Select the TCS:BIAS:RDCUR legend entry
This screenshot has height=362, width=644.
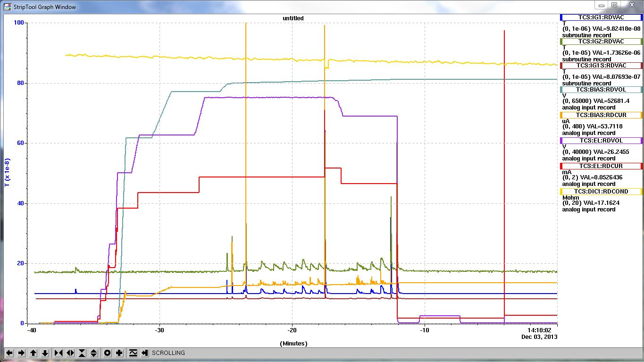[601, 115]
